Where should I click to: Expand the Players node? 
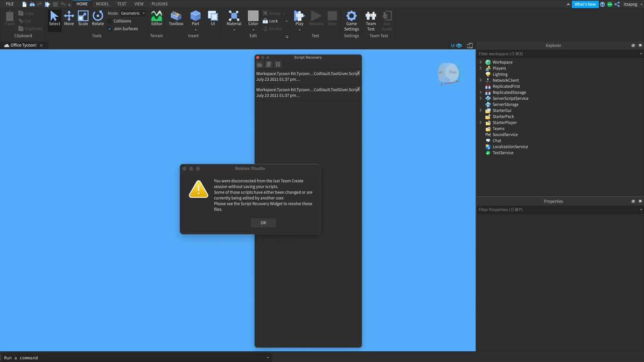coord(481,68)
